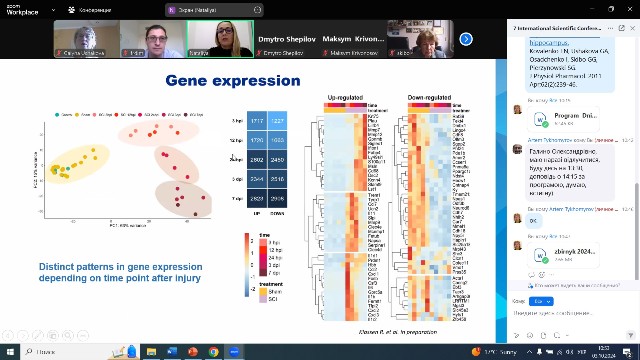Expand the Zoom Workplace dropdown arrow
This screenshot has height=360, width=640.
pyautogui.click(x=53, y=10)
